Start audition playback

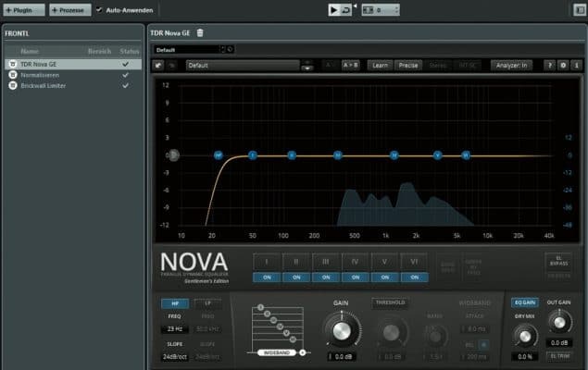333,10
